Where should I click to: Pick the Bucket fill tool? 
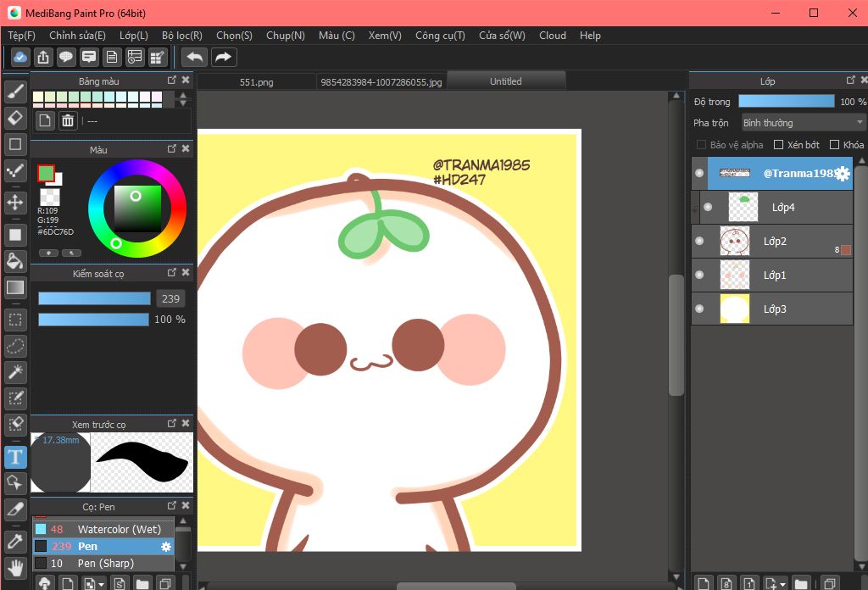click(14, 260)
